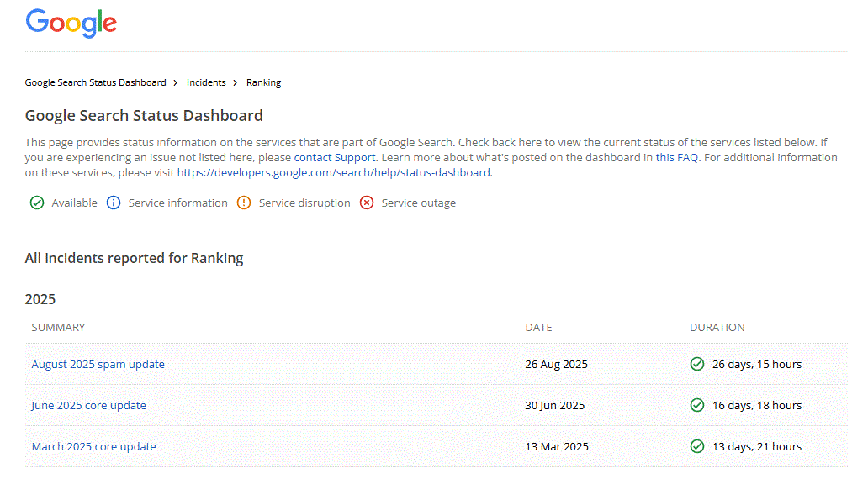Click the duration 16 days, 18 hours
This screenshot has width=868, height=484.
[x=757, y=406]
